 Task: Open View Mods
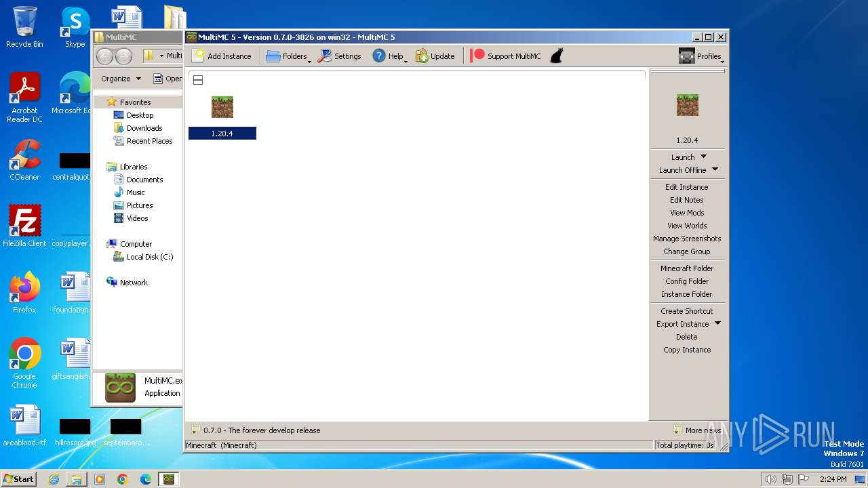(687, 213)
